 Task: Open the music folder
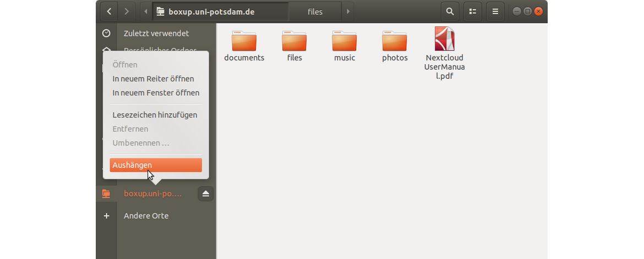344,45
